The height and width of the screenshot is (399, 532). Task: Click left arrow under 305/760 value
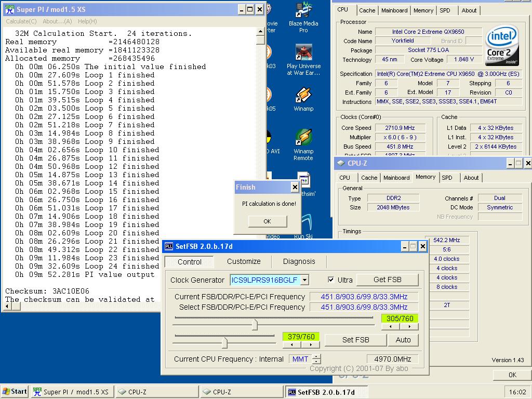[391, 326]
